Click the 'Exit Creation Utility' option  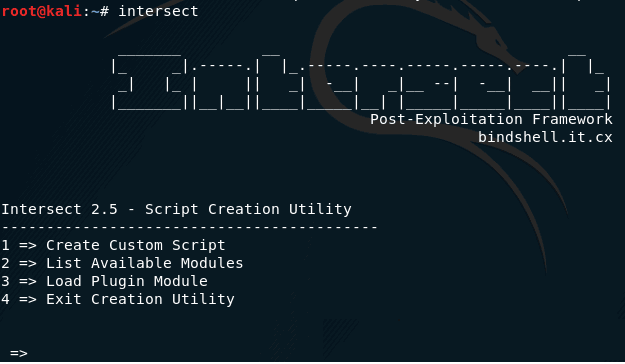coord(118,299)
